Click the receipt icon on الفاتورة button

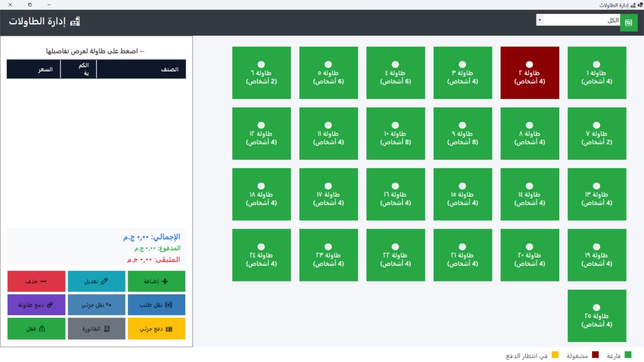107,329
